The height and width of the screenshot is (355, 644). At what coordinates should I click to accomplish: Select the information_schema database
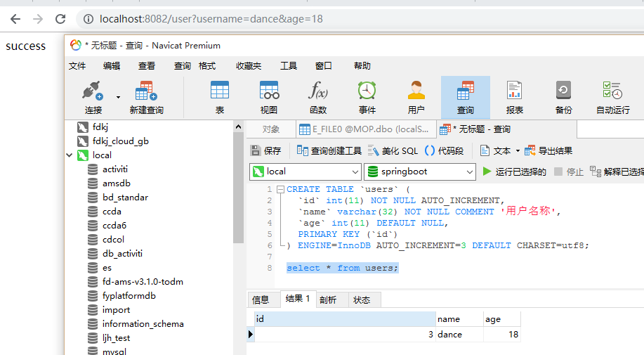coord(143,324)
